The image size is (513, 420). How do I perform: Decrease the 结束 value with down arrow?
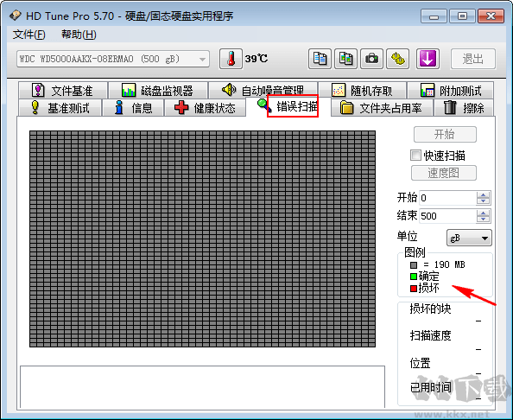click(483, 219)
